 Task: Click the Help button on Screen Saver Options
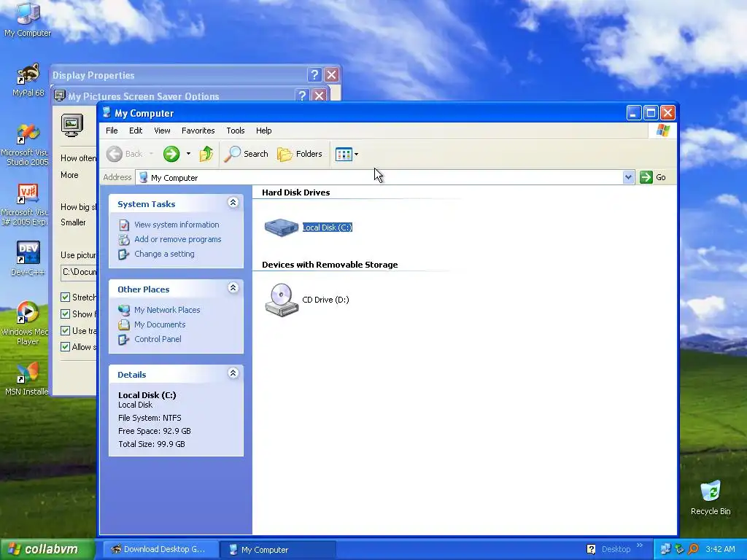coord(302,96)
